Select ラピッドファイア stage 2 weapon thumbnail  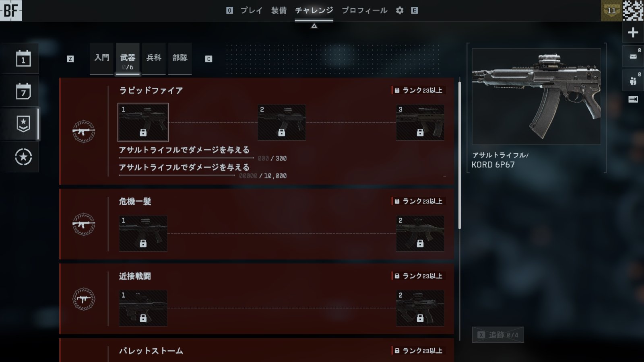281,122
